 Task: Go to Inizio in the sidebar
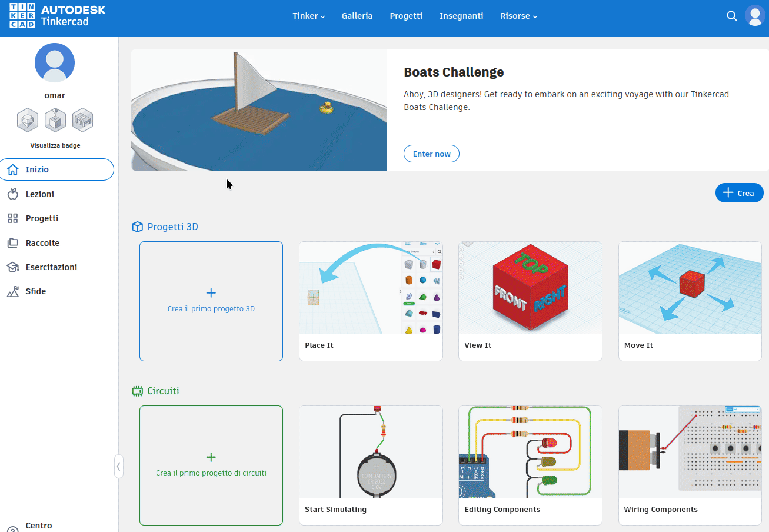57,169
